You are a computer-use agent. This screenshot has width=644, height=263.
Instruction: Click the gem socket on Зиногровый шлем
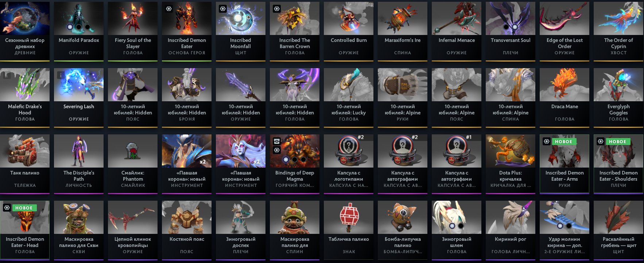pyautogui.click(x=452, y=226)
